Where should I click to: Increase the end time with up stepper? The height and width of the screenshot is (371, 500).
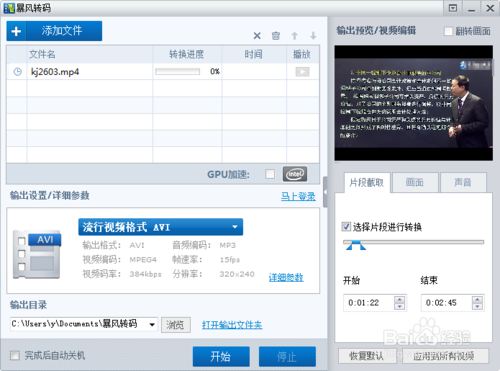477,299
